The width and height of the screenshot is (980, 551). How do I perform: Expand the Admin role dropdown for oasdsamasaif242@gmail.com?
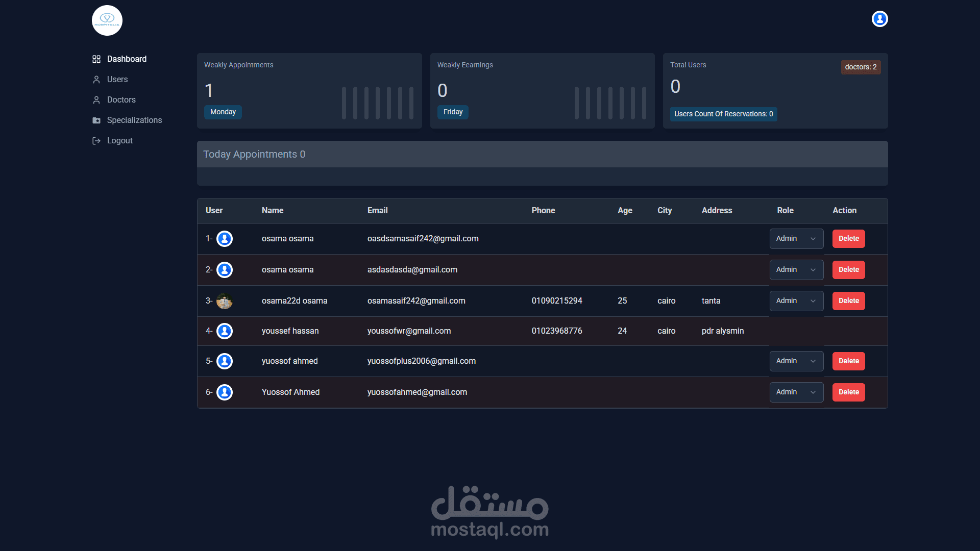tap(796, 239)
